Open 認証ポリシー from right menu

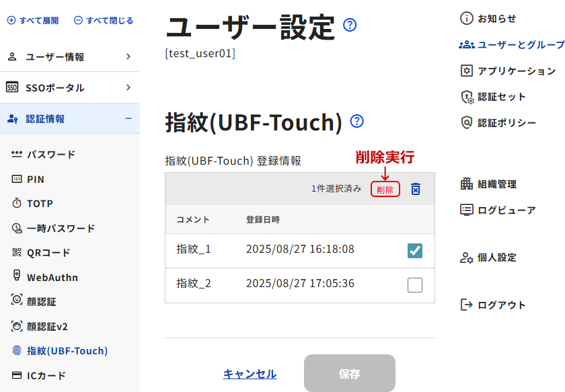[506, 122]
